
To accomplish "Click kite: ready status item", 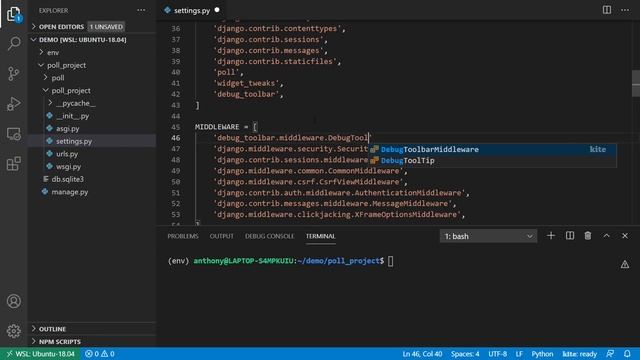I will point(579,354).
